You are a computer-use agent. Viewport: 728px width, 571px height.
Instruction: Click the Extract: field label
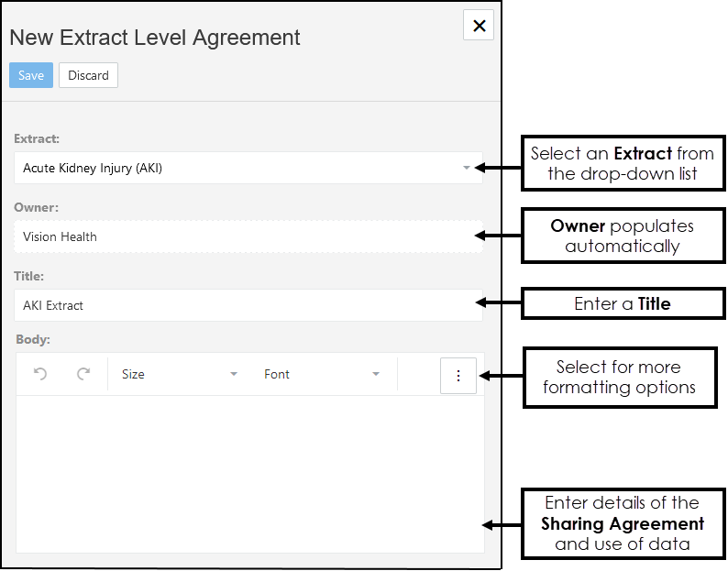pyautogui.click(x=37, y=139)
